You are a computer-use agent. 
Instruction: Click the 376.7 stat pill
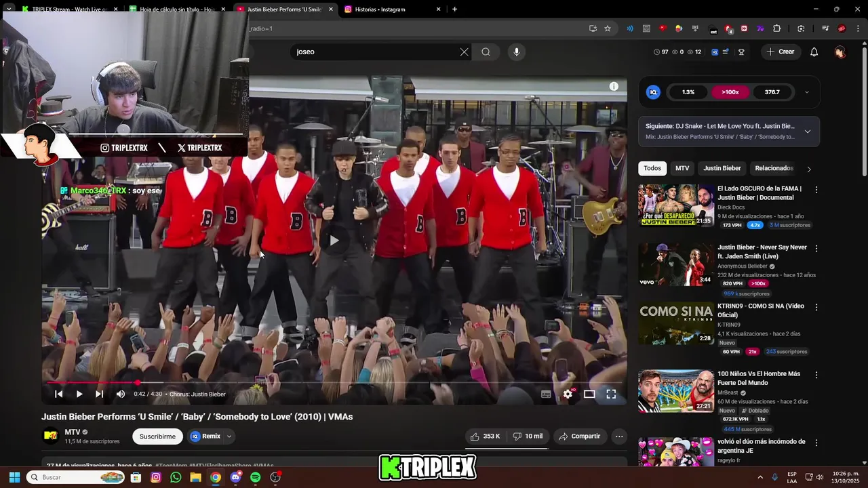coord(772,92)
